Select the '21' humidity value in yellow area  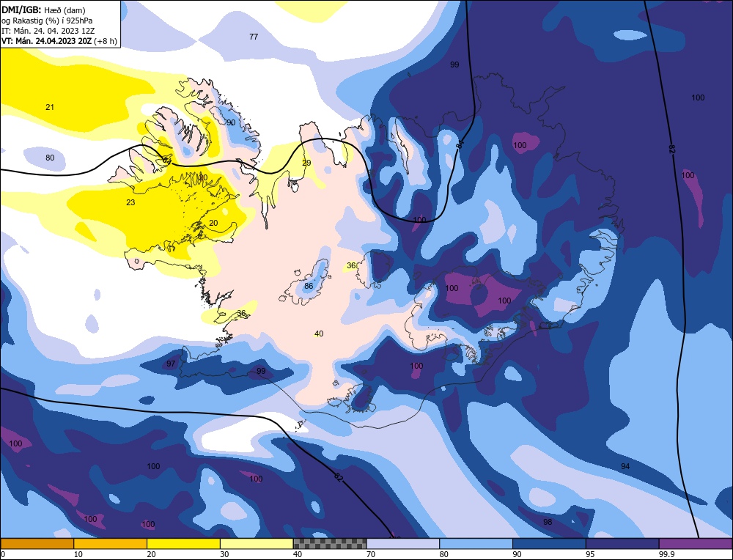click(x=50, y=107)
